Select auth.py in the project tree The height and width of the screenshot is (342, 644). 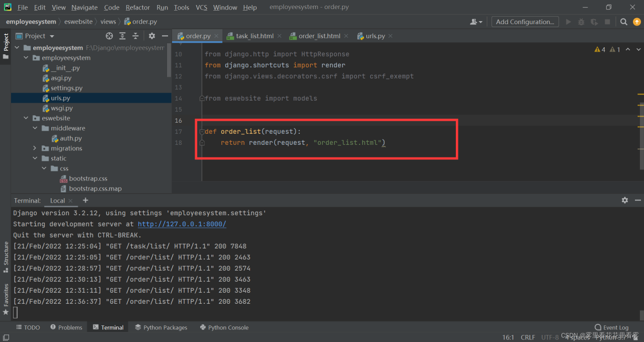(x=71, y=138)
